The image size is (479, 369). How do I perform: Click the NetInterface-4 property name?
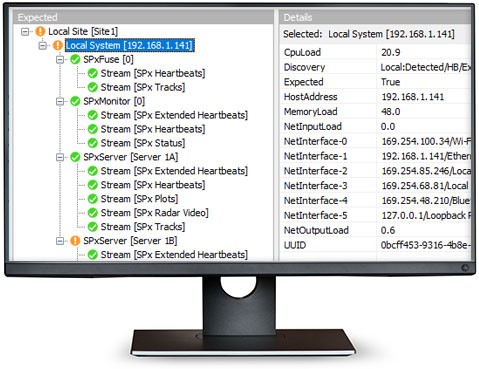coord(315,201)
